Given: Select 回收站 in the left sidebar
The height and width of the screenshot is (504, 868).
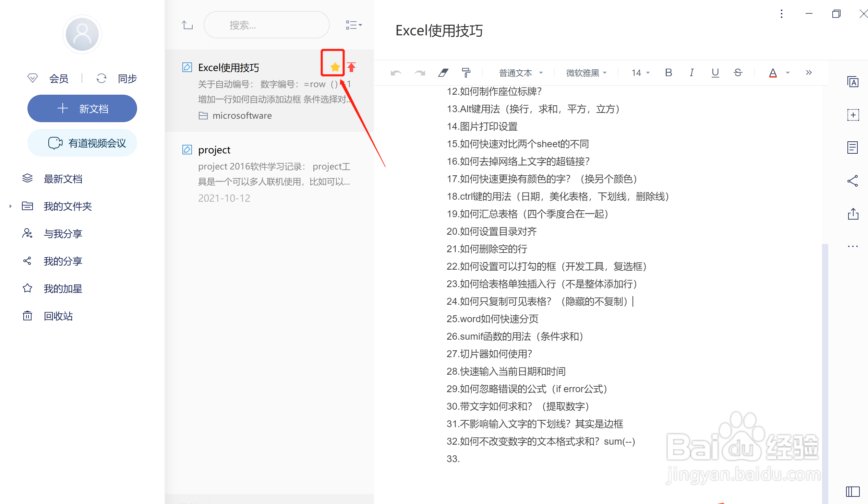Looking at the screenshot, I should [58, 316].
